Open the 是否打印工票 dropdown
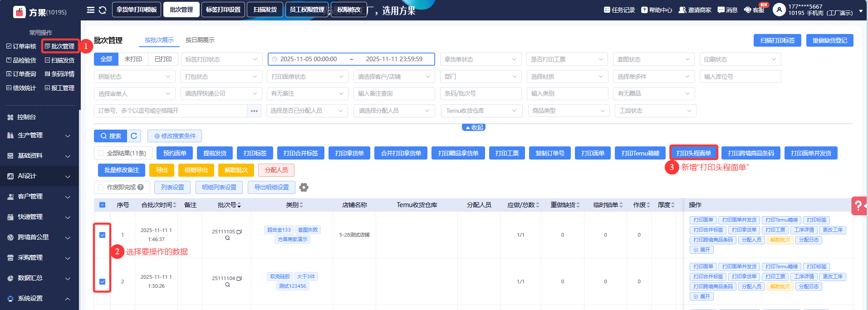The image size is (868, 310). pos(567,59)
